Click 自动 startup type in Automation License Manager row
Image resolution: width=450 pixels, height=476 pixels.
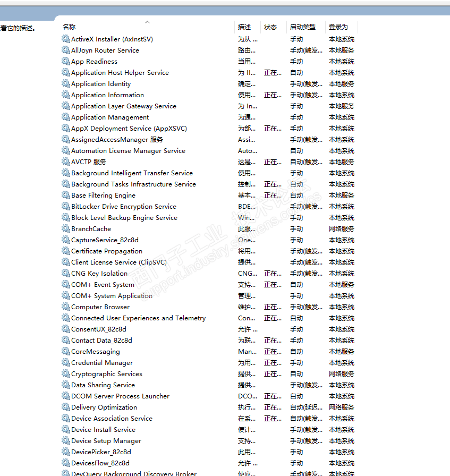click(x=296, y=150)
